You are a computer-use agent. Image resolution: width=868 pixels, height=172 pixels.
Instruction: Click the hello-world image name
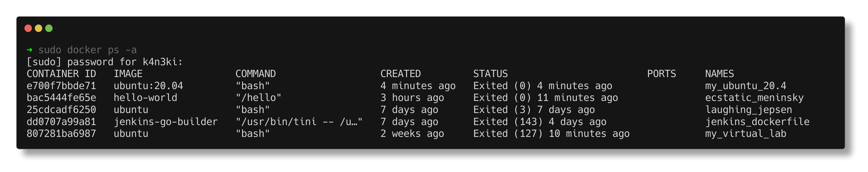(146, 98)
